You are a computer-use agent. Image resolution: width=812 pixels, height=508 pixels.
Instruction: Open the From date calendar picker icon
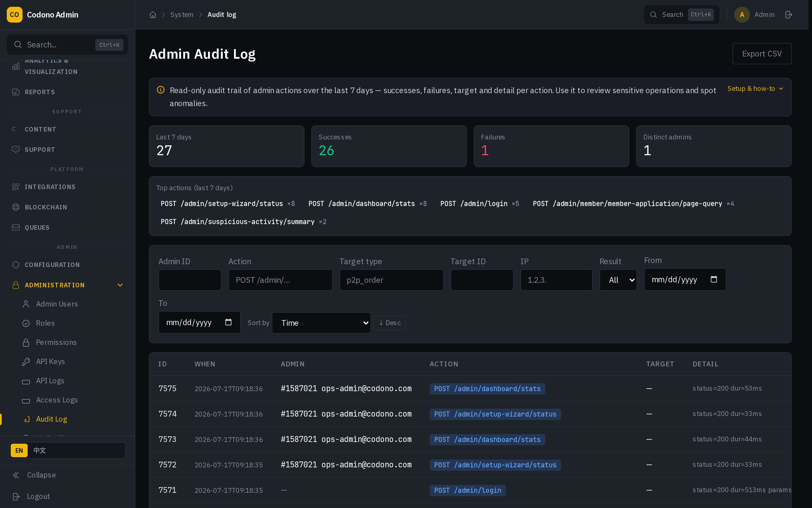tap(714, 279)
